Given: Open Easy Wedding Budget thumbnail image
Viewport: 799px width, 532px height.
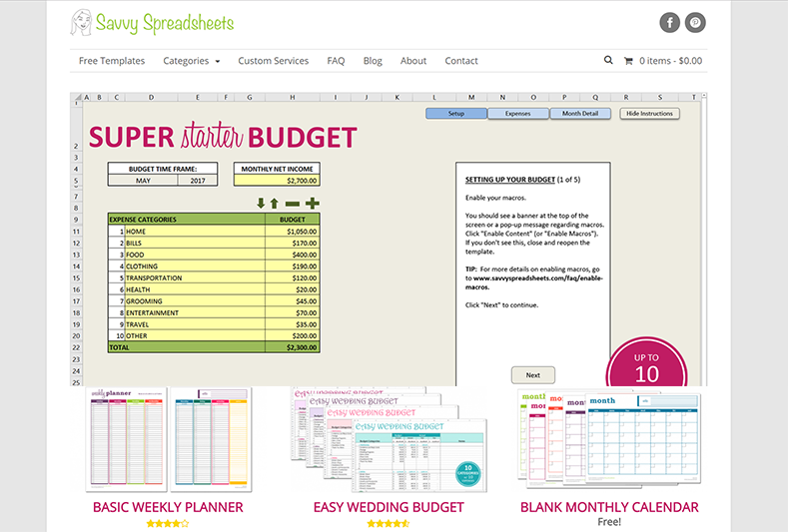Looking at the screenshot, I should (389, 440).
